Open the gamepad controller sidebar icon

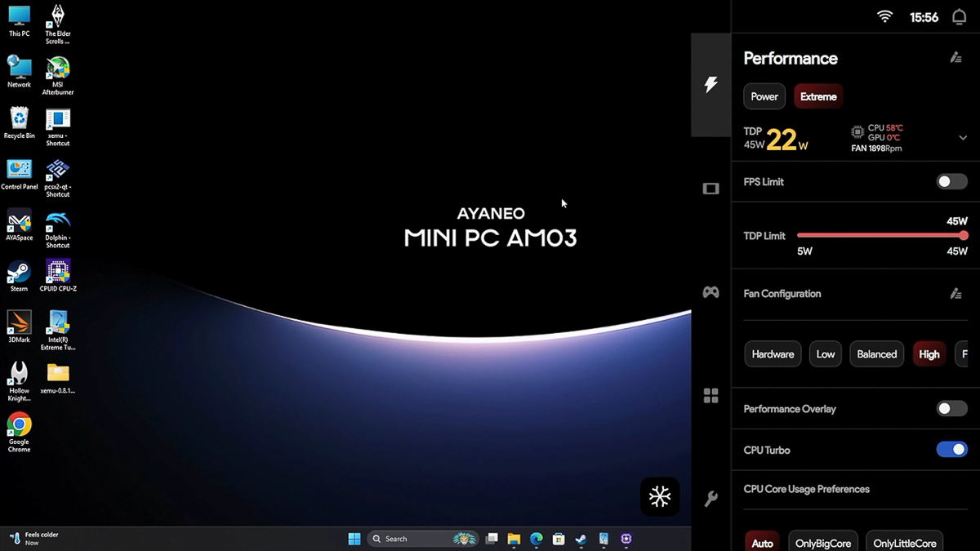point(710,292)
